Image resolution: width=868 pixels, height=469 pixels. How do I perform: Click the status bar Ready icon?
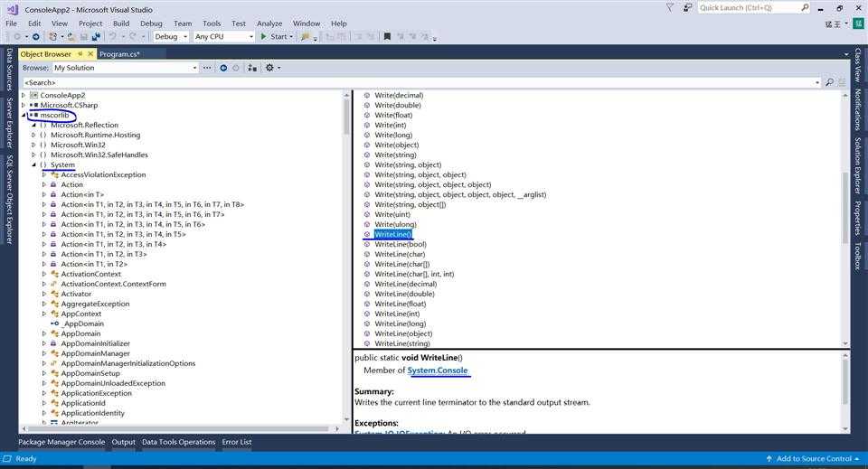pos(7,458)
